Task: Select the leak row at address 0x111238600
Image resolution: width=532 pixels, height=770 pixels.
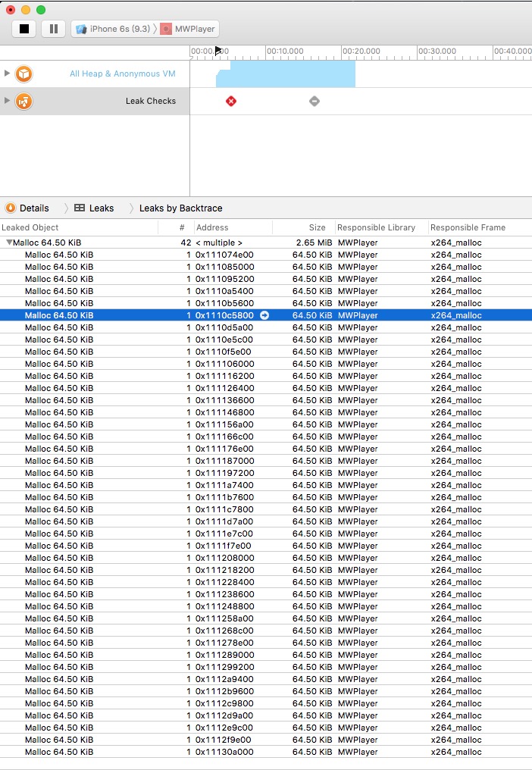Action: click(266, 593)
